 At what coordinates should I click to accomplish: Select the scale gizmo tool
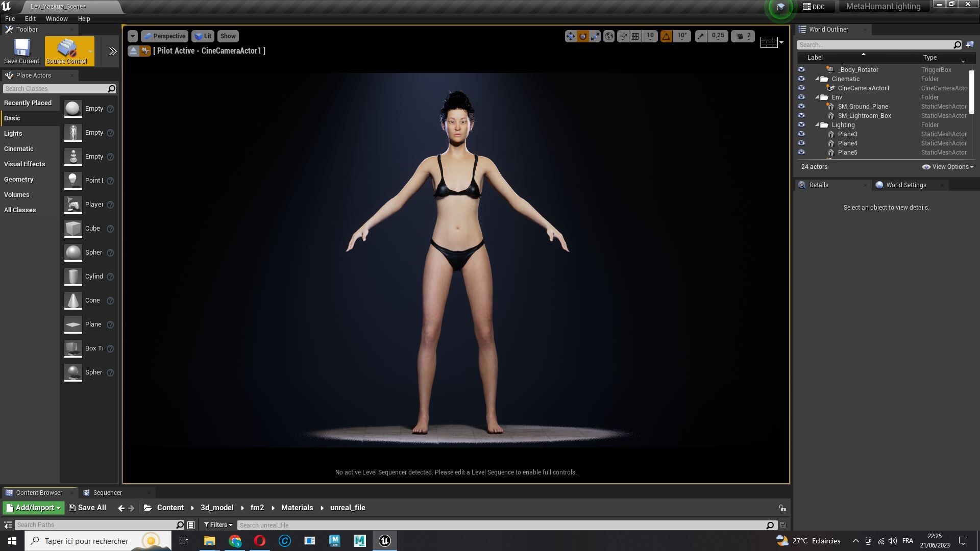[x=595, y=36]
